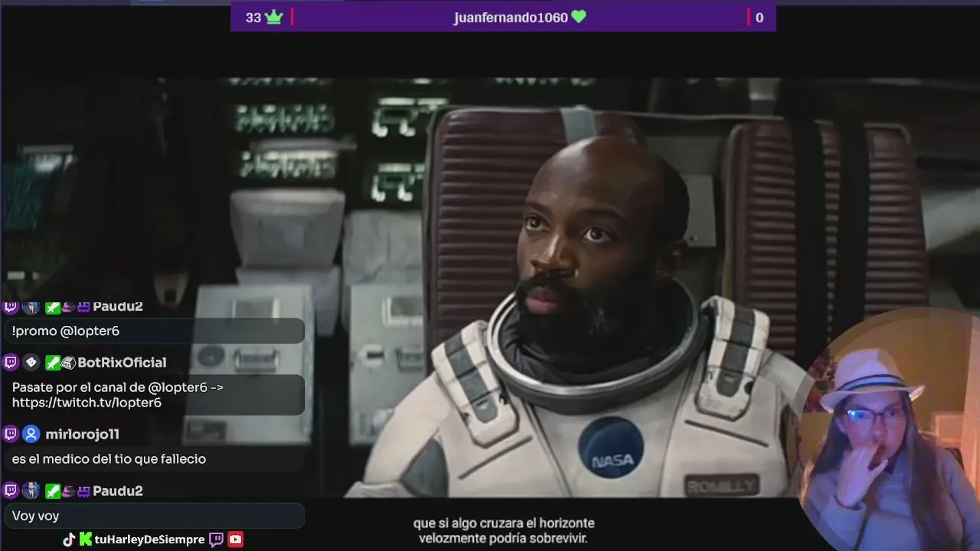Click the purple hat badge above 'Voy voy'
This screenshot has width=980, height=551.
(68, 491)
